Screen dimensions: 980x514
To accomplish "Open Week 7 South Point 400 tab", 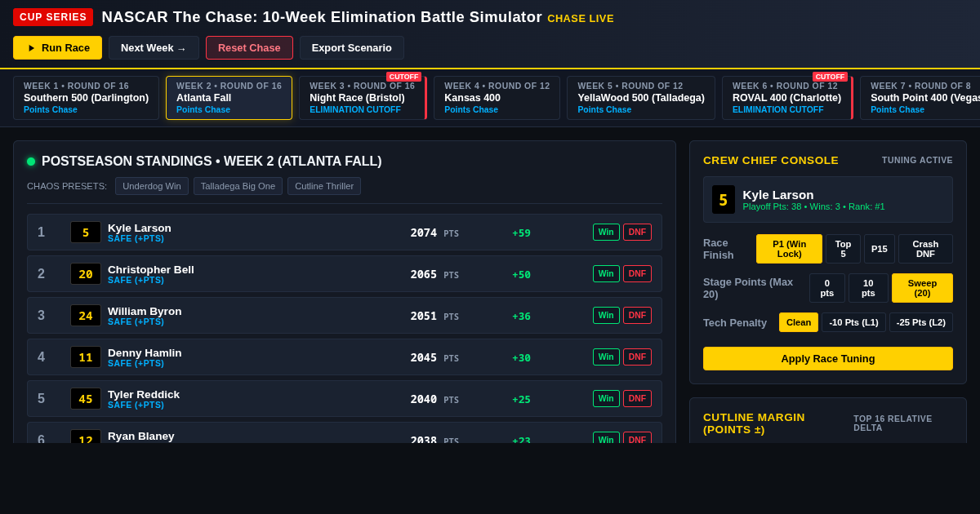I will tap(920, 98).
